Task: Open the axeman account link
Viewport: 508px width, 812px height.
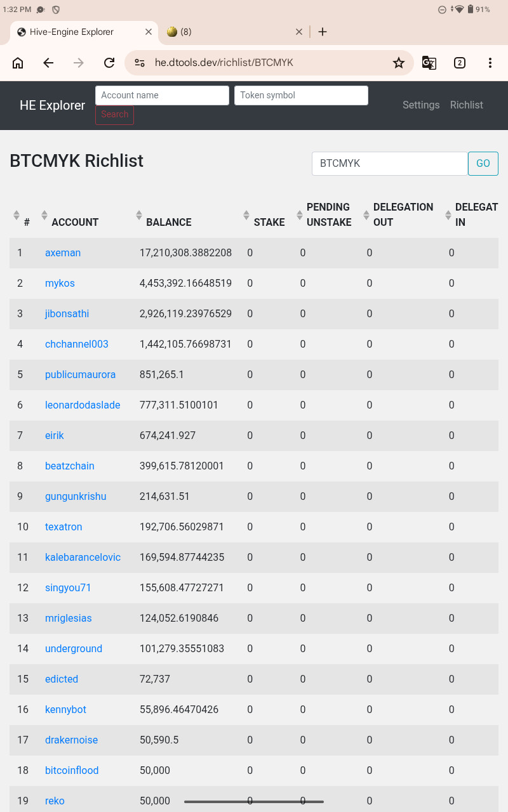Action: click(63, 252)
